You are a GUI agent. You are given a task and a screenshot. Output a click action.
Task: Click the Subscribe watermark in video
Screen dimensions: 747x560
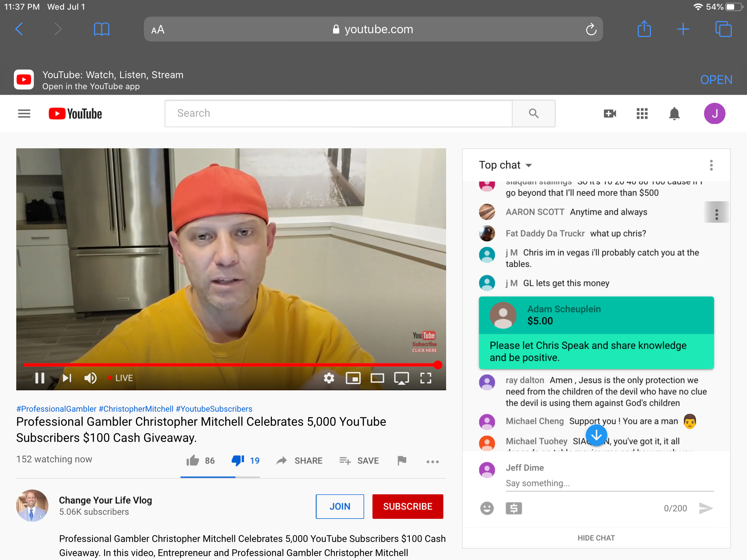pyautogui.click(x=424, y=342)
